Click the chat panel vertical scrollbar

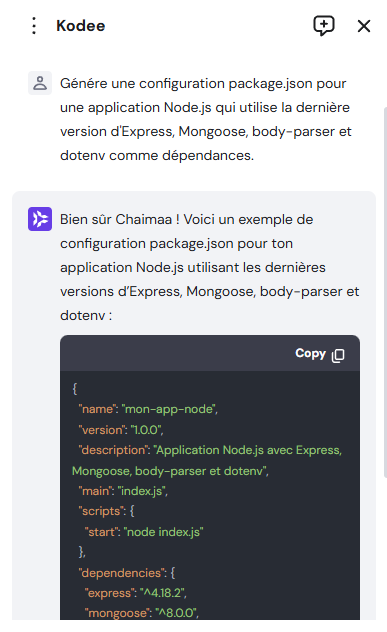[x=385, y=292]
